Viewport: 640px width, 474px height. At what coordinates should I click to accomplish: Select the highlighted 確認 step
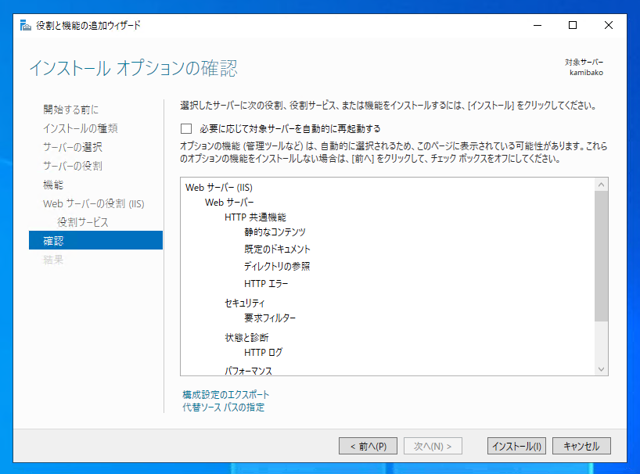pyautogui.click(x=96, y=240)
